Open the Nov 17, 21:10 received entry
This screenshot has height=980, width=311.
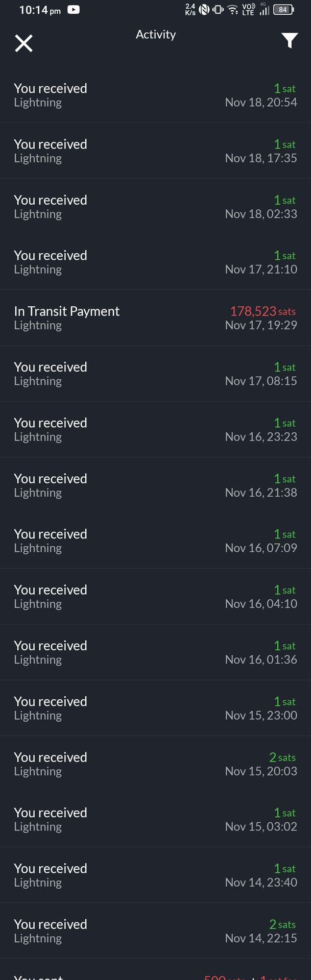155,262
